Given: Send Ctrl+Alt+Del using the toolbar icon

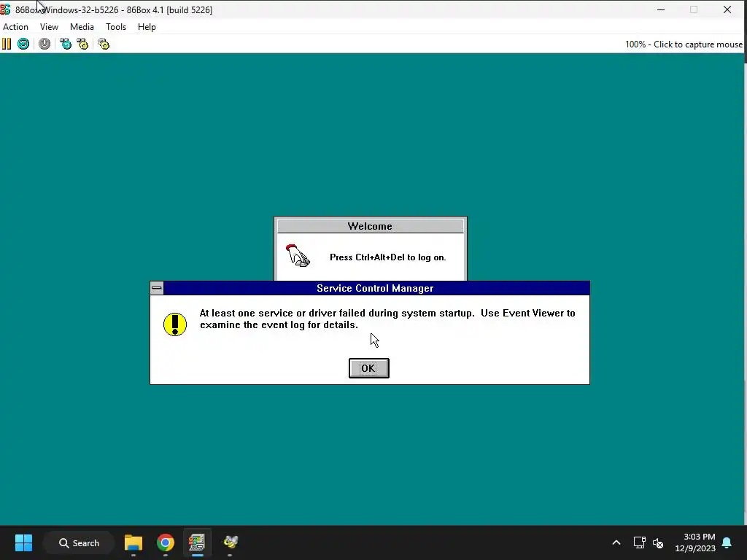Looking at the screenshot, I should pyautogui.click(x=66, y=44).
